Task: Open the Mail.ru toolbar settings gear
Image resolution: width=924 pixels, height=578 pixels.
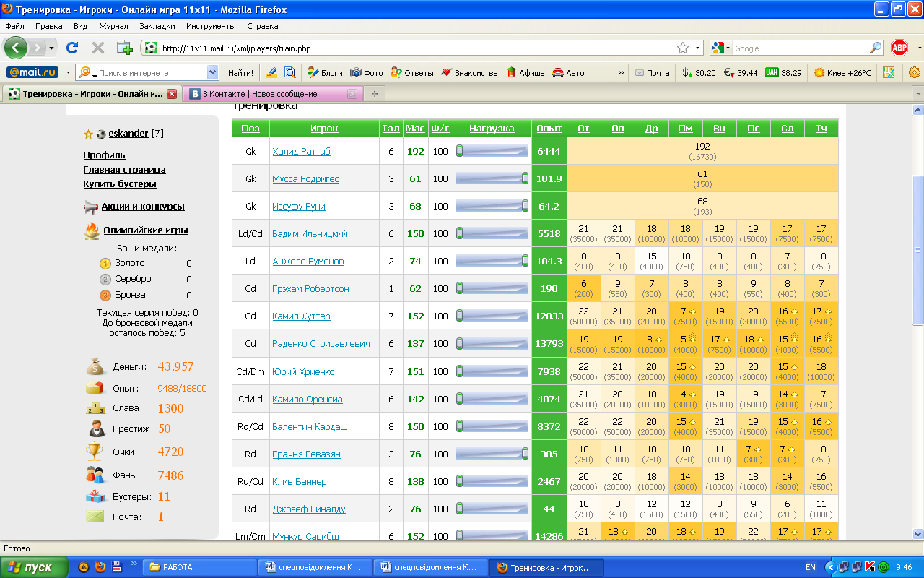Action: tap(915, 72)
